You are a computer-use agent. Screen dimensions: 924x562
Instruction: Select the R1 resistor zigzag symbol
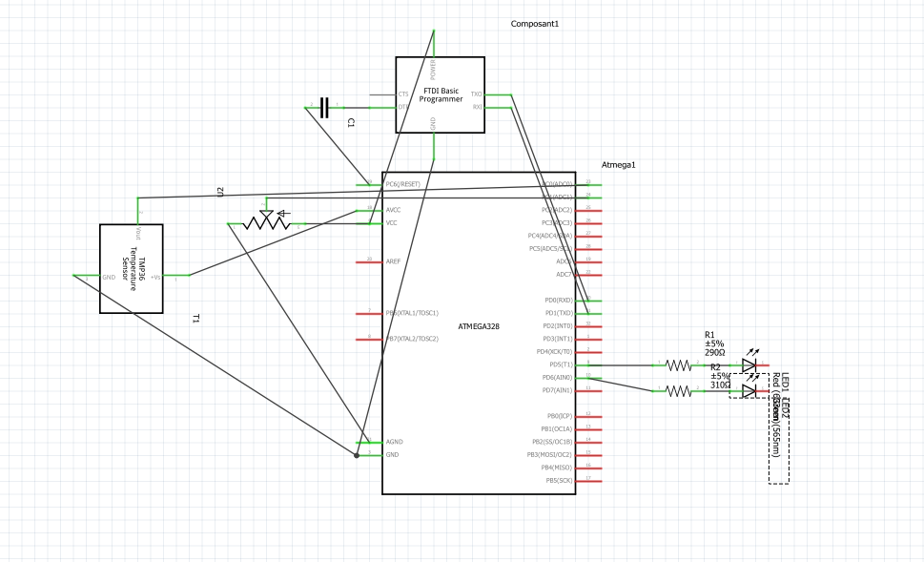(678, 365)
